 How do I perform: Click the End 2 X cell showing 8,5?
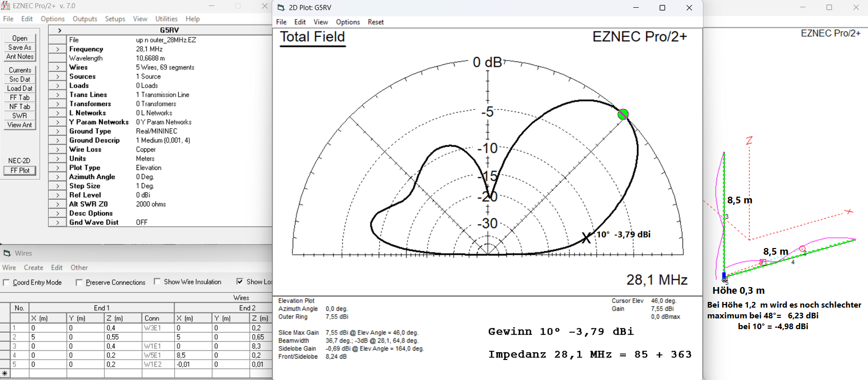[193, 355]
